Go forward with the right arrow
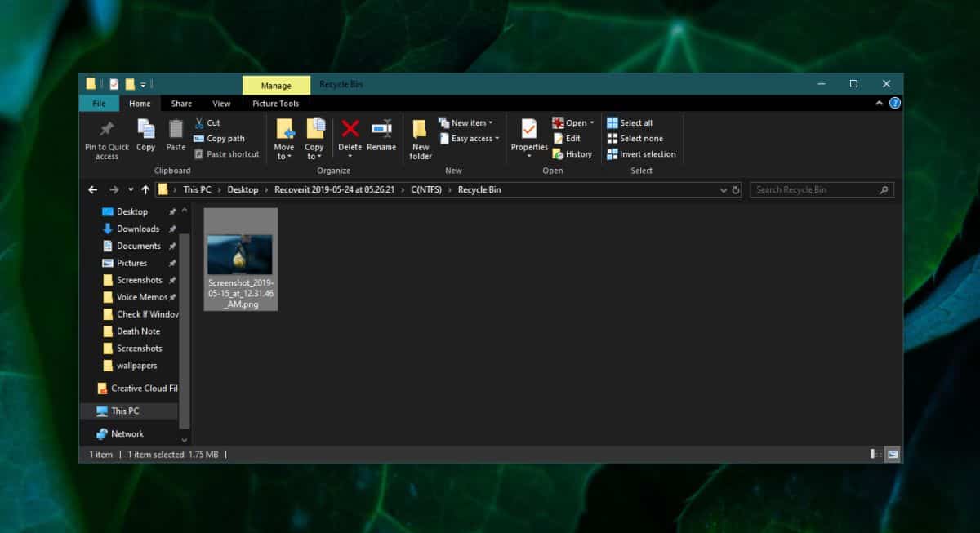The height and width of the screenshot is (533, 980). (114, 189)
